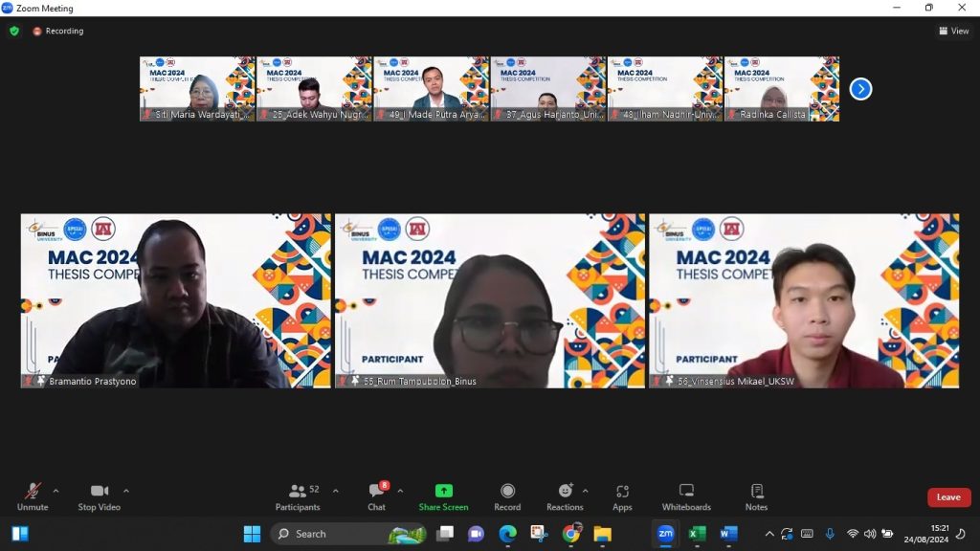
Task: Click the green Share Screen icon
Action: 443,491
